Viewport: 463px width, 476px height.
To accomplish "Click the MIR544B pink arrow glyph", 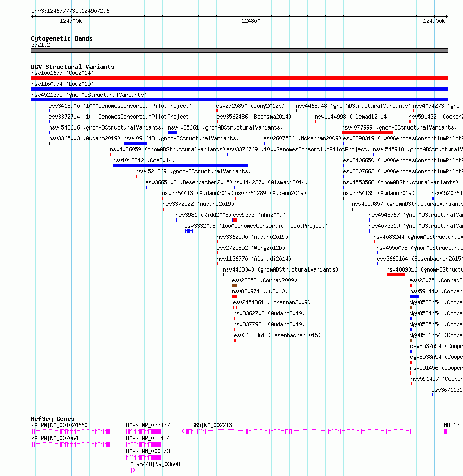I will (x=133, y=470).
